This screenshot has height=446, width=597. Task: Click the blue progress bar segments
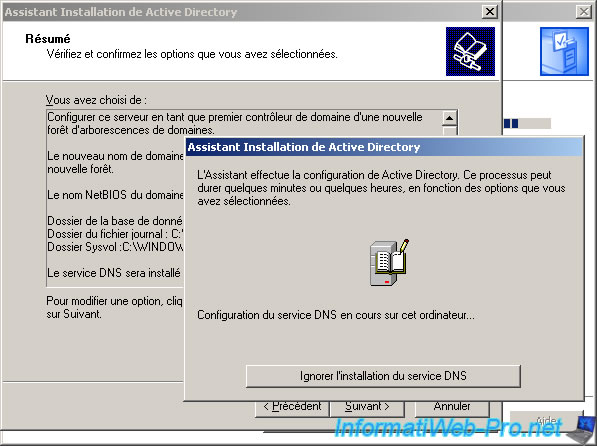click(x=511, y=123)
